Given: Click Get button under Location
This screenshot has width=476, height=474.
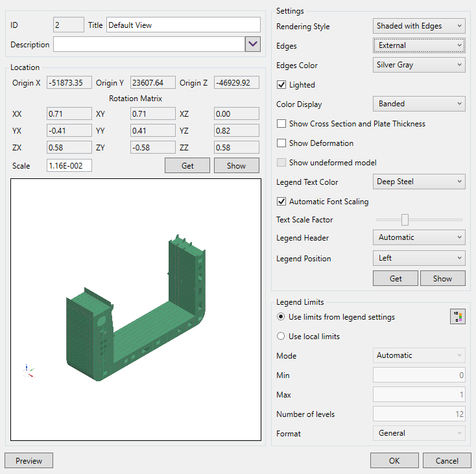Looking at the screenshot, I should point(187,165).
